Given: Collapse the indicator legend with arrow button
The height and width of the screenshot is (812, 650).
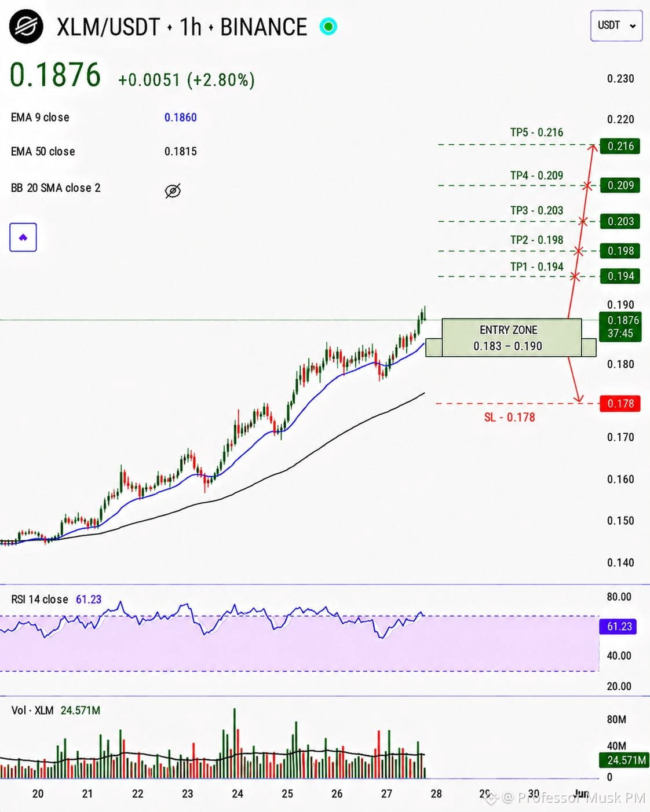Looking at the screenshot, I should click(23, 237).
